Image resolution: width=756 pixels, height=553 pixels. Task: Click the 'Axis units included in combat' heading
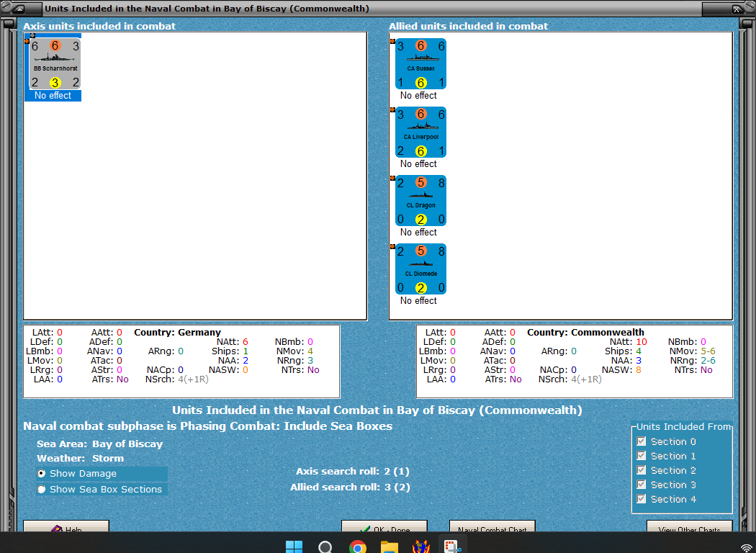[99, 26]
